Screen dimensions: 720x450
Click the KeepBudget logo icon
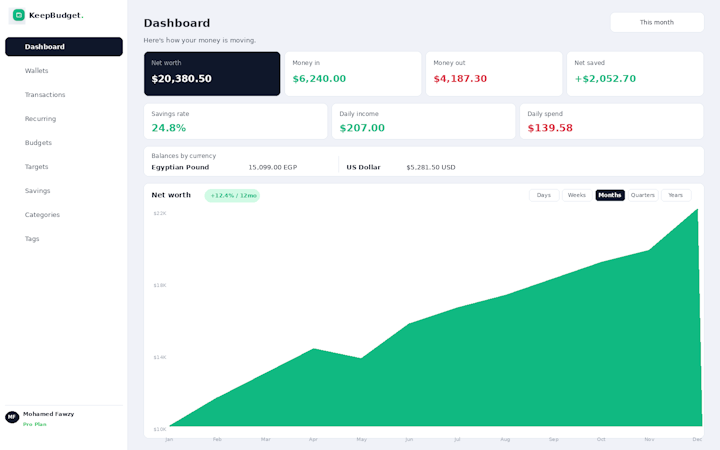coord(18,15)
